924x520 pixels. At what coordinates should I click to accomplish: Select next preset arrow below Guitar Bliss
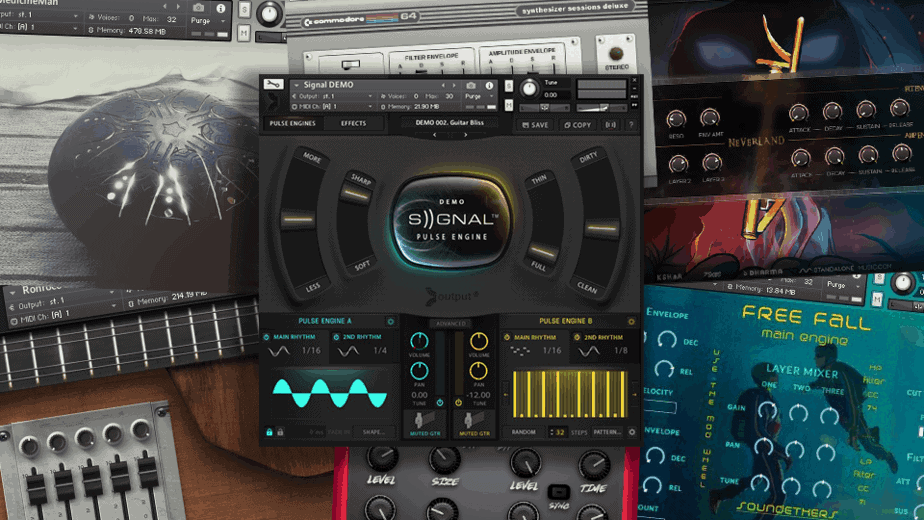click(466, 135)
